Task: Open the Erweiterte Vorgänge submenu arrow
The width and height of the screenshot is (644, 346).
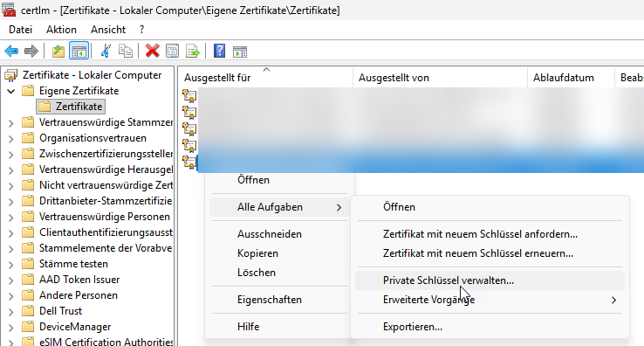Action: tap(613, 300)
